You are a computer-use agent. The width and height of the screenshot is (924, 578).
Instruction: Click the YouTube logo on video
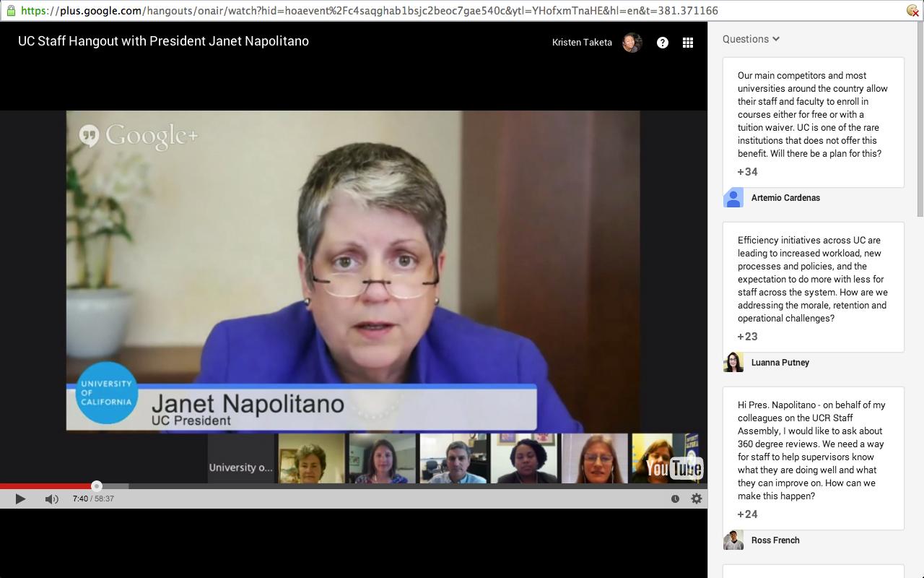[x=674, y=468]
